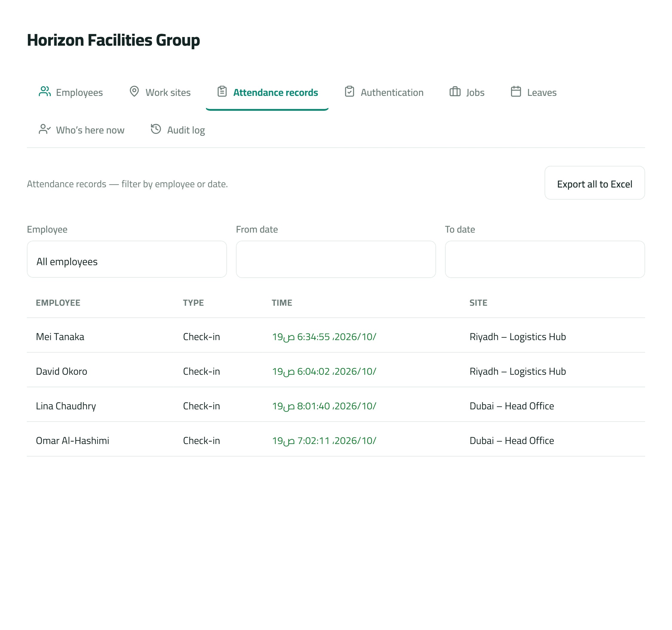This screenshot has height=630, width=672.
Task: Click the TYPE column header
Action: pos(193,303)
